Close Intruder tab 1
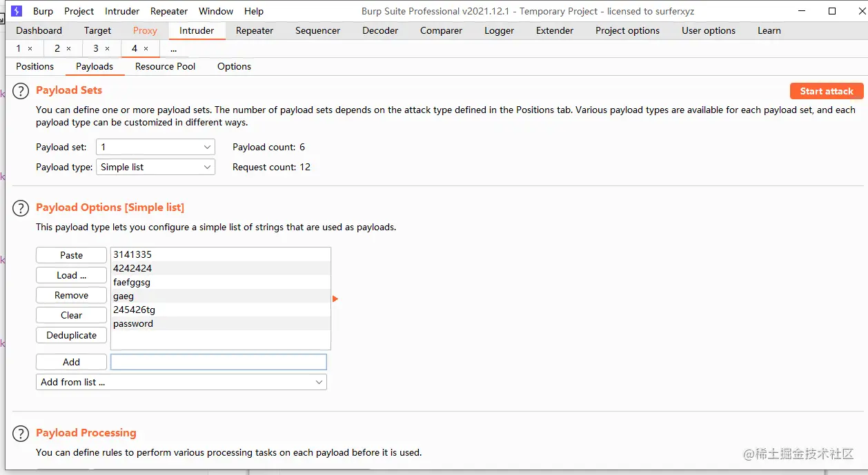The height and width of the screenshot is (475, 868). (30, 49)
